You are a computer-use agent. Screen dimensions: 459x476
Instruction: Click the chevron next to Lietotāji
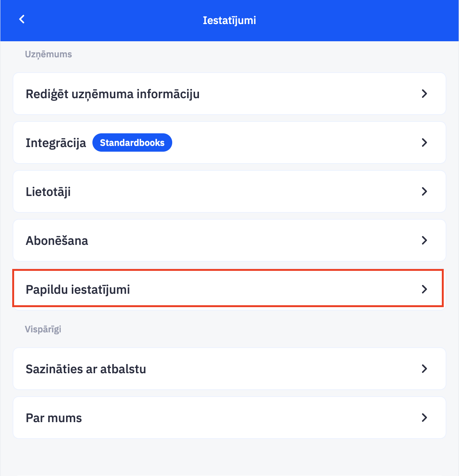pyautogui.click(x=424, y=191)
